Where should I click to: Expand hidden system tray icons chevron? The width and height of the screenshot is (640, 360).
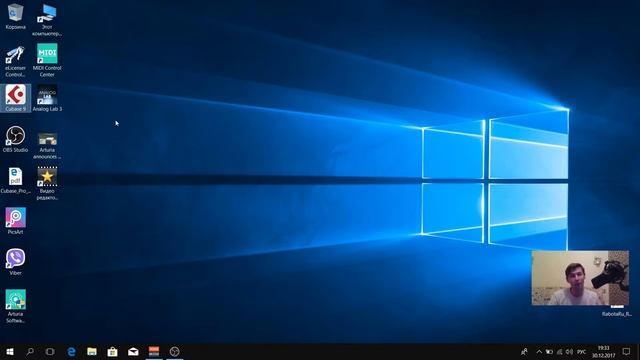[539, 351]
